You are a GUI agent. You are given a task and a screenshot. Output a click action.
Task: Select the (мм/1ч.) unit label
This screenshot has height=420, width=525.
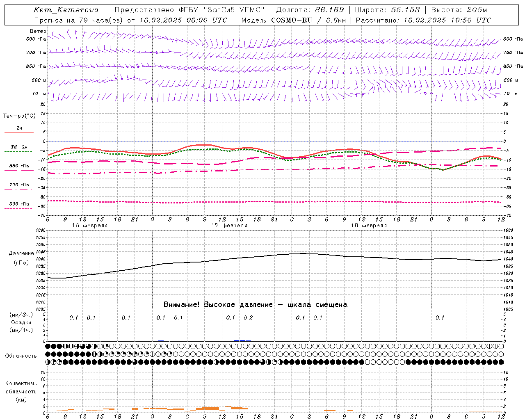tap(21, 330)
